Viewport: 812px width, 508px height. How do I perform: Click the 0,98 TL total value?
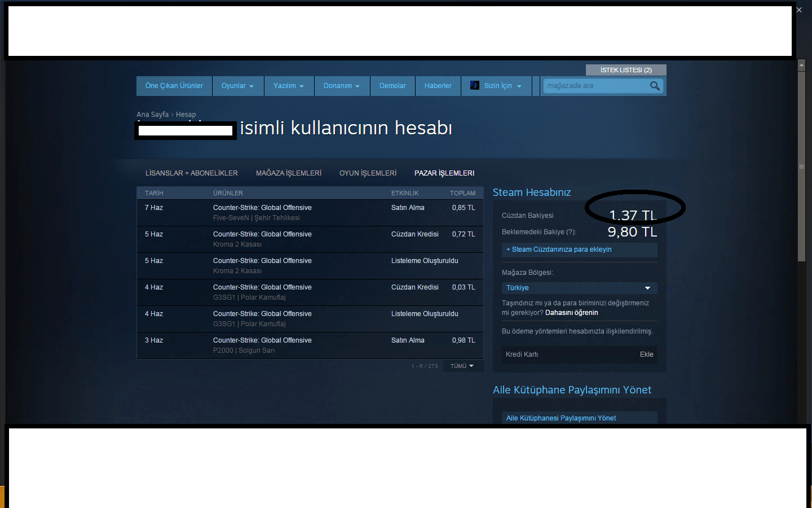tap(464, 340)
